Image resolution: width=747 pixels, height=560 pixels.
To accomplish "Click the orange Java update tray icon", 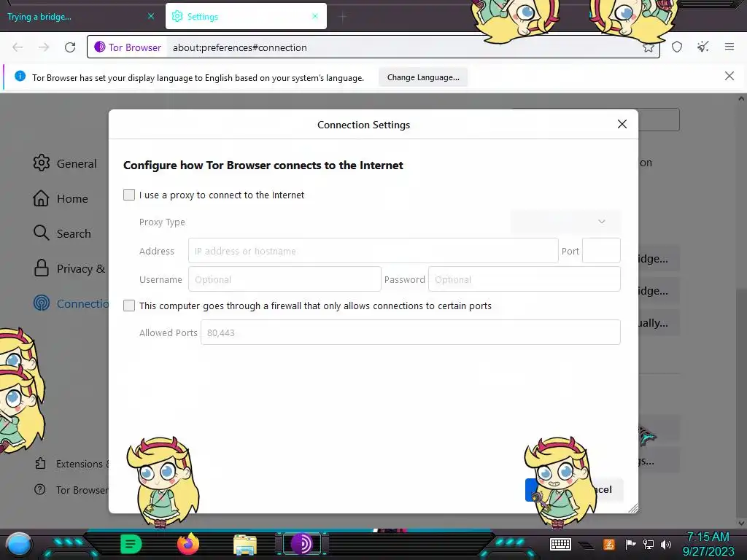I will pos(608,544).
